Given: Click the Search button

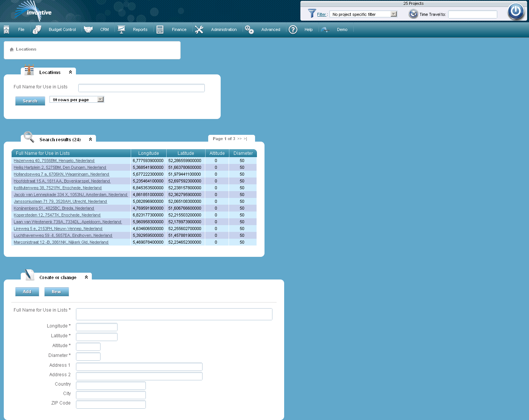Looking at the screenshot, I should tap(30, 101).
